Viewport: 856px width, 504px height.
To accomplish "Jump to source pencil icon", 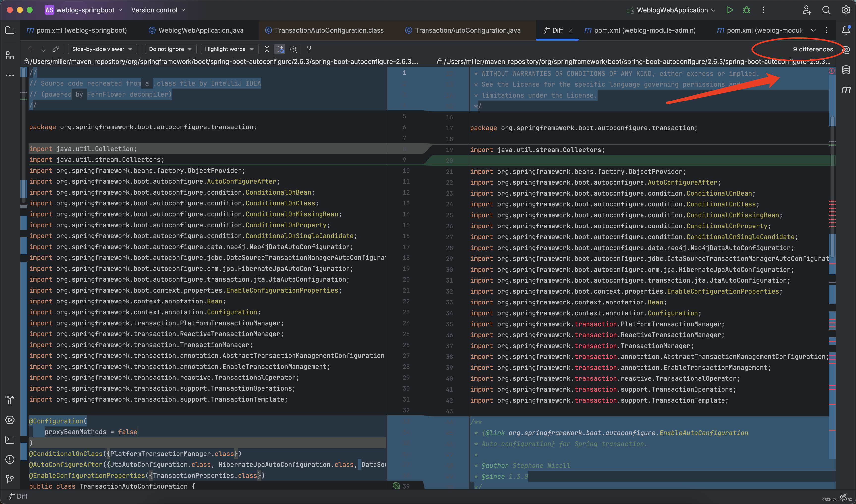I will tap(56, 49).
